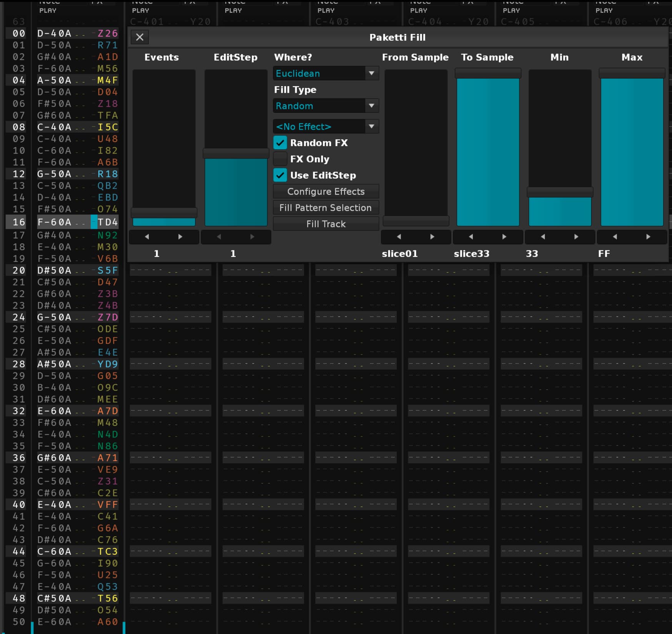Click the Configure Effects button
The width and height of the screenshot is (672, 634).
click(x=326, y=192)
